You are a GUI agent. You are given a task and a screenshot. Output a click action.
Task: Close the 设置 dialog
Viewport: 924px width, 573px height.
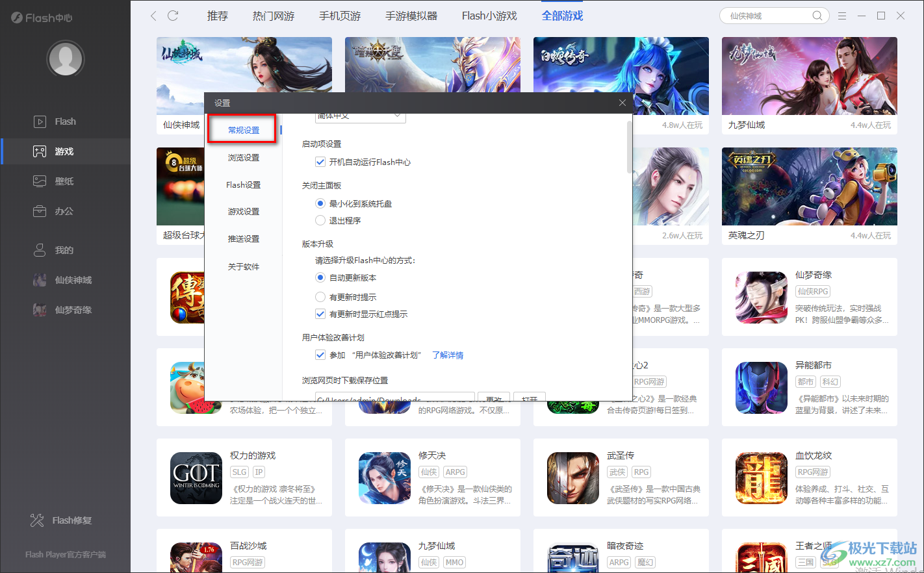tap(622, 103)
